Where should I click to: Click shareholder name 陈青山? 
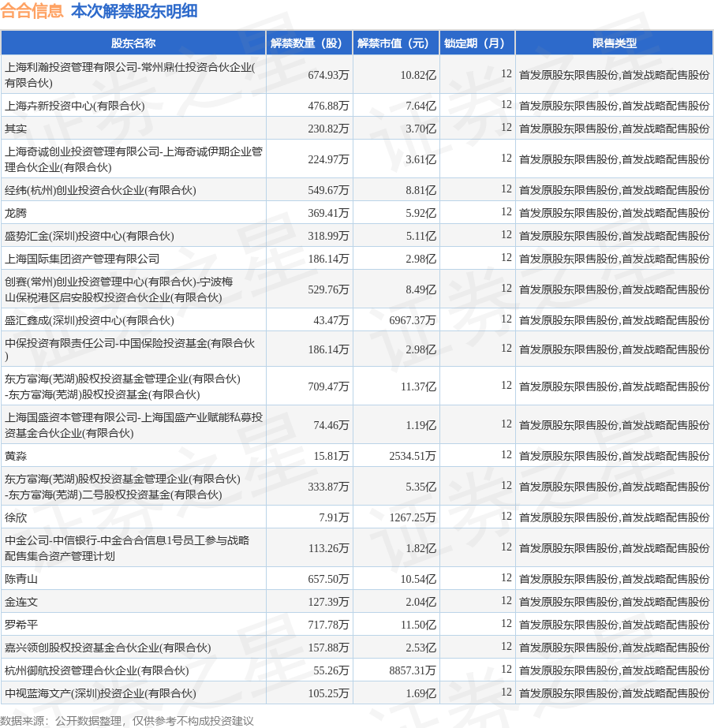pyautogui.click(x=21, y=578)
